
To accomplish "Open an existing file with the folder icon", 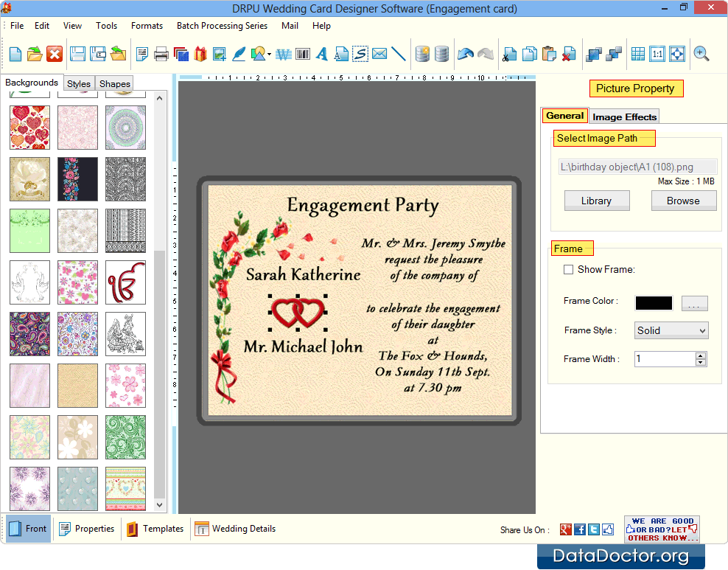I will click(x=35, y=55).
